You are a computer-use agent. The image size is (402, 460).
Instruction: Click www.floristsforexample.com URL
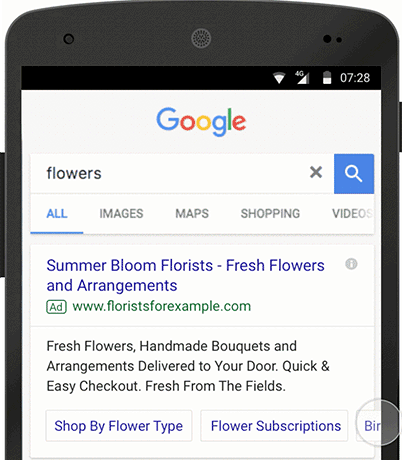pyautogui.click(x=162, y=306)
